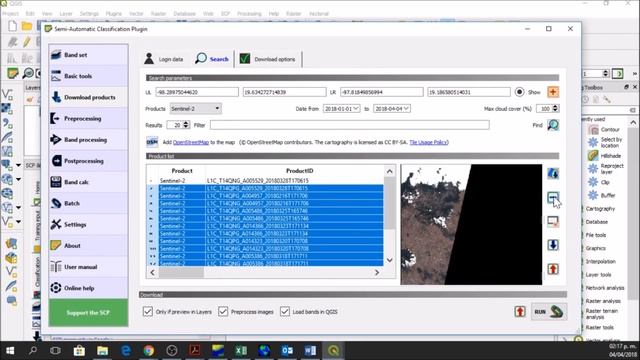Open Word from the taskbar
This screenshot has width=640, height=360.
tap(310, 350)
